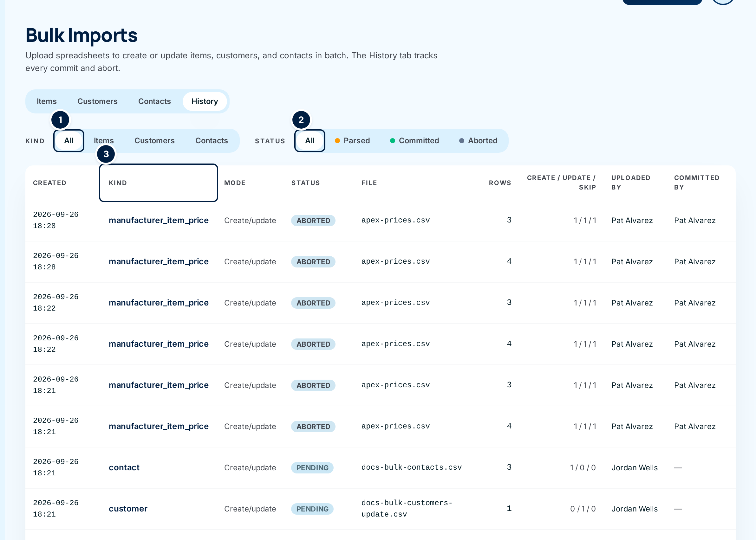Filter Status by Committed
The width and height of the screenshot is (756, 540).
point(414,141)
